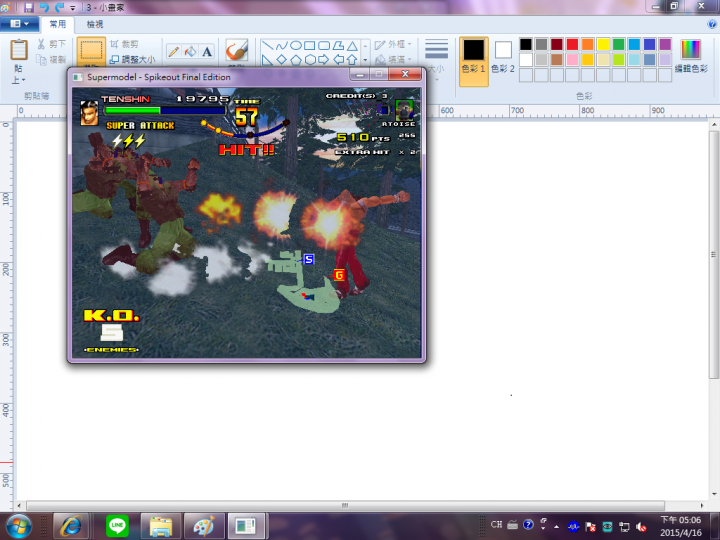
Task: Open the 外框 (Outline) dropdown
Action: [393, 44]
